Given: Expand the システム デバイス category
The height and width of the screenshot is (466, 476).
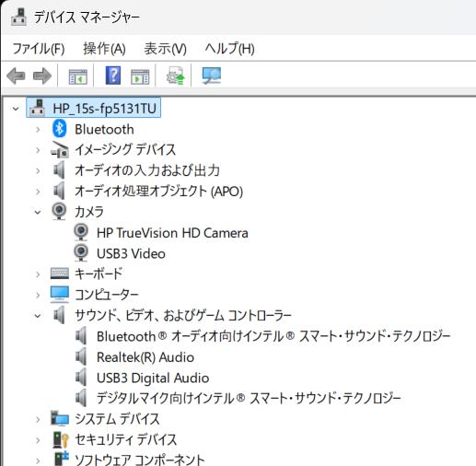Looking at the screenshot, I should [x=38, y=419].
